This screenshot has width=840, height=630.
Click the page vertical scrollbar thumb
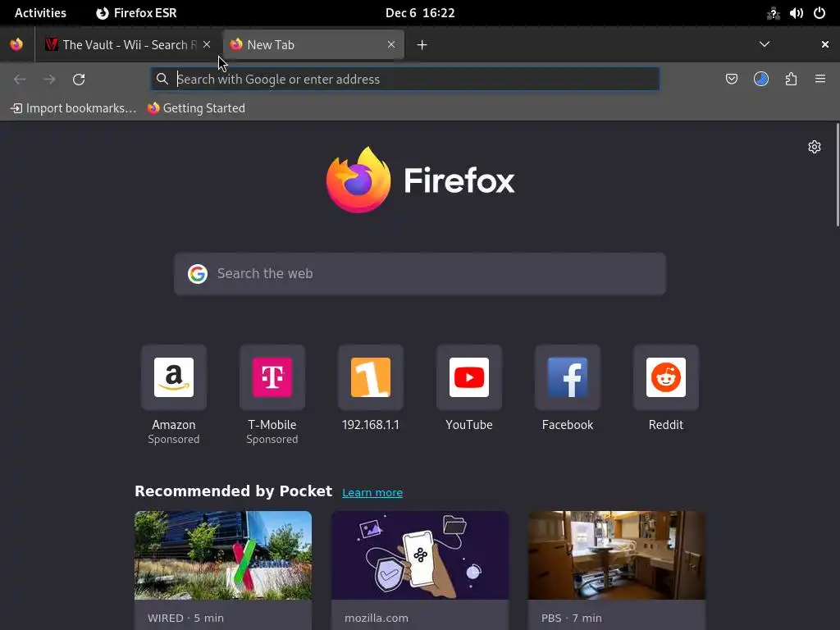coord(838,176)
